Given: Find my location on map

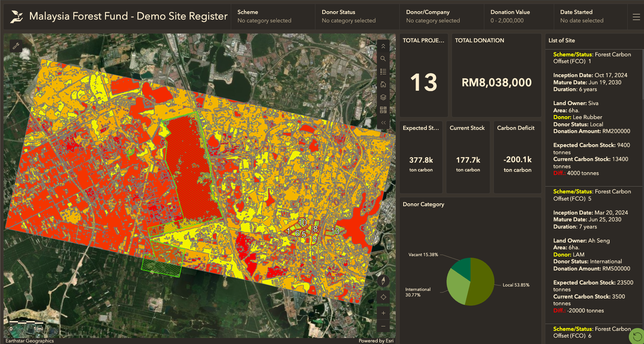Looking at the screenshot, I should click(383, 297).
